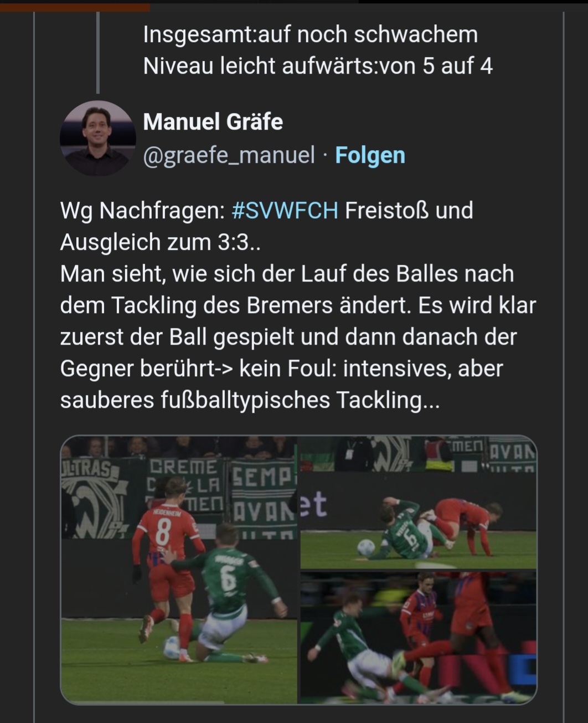The width and height of the screenshot is (588, 723).
Task: Click the ball in the left photo
Action: pos(172,647)
